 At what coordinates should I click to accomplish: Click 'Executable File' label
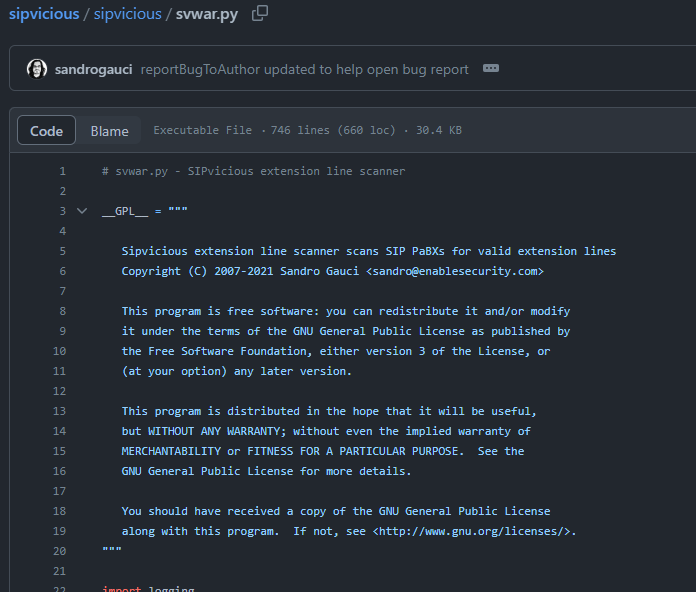[x=202, y=130]
